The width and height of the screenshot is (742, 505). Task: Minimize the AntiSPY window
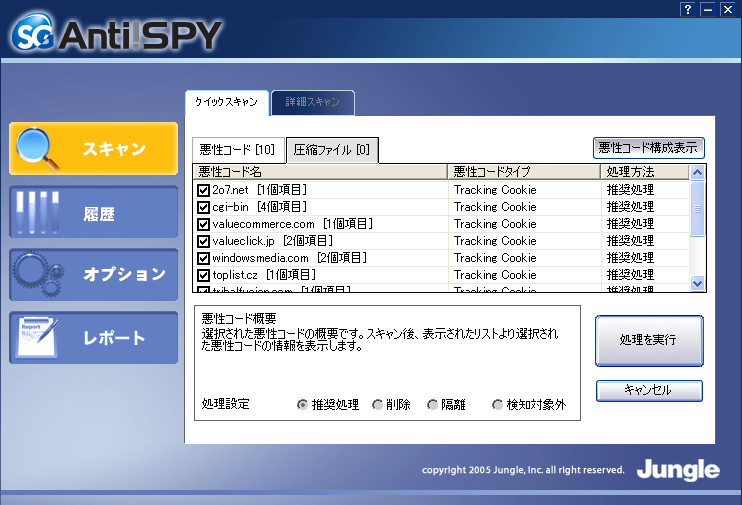(708, 9)
